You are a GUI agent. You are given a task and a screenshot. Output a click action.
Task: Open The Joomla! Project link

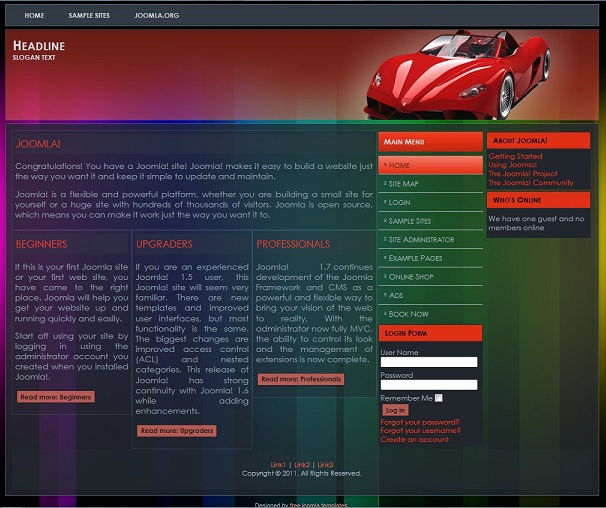(x=523, y=174)
